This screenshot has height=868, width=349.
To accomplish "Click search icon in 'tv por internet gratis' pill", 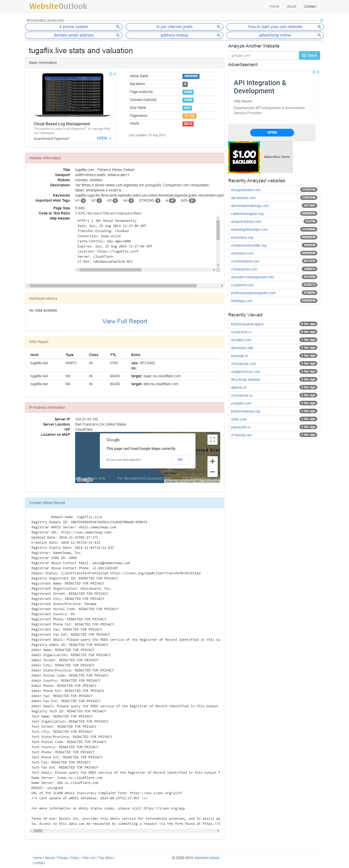I will click(x=218, y=27).
